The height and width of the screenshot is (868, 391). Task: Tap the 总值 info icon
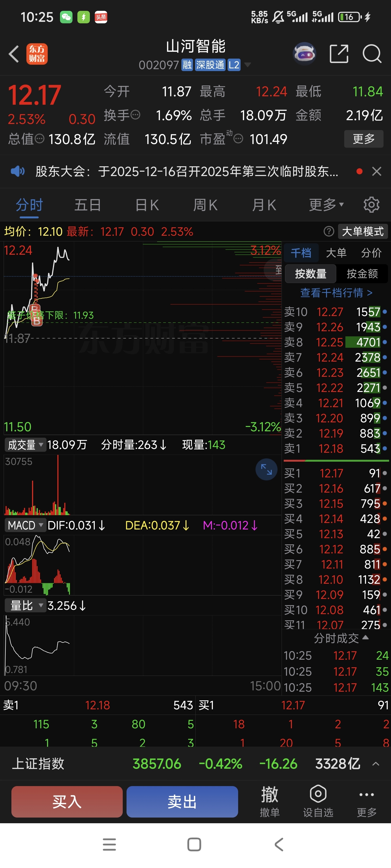click(x=39, y=139)
